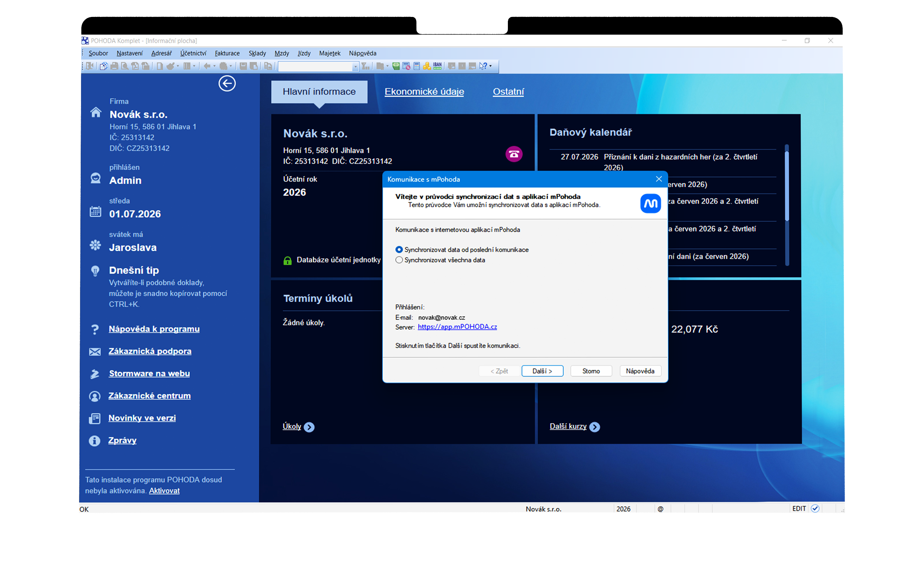Viewport: 924px width, 585px height.
Task: Click the user icon beside Admin
Action: [95, 178]
